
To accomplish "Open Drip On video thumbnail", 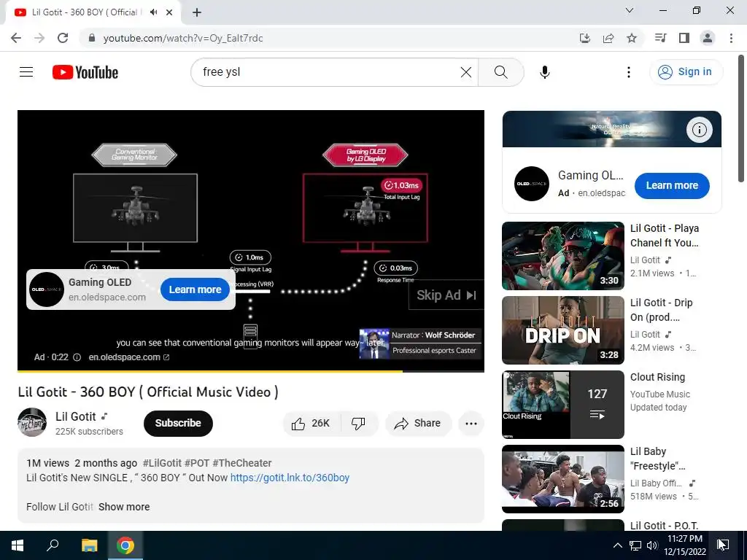I will [562, 330].
